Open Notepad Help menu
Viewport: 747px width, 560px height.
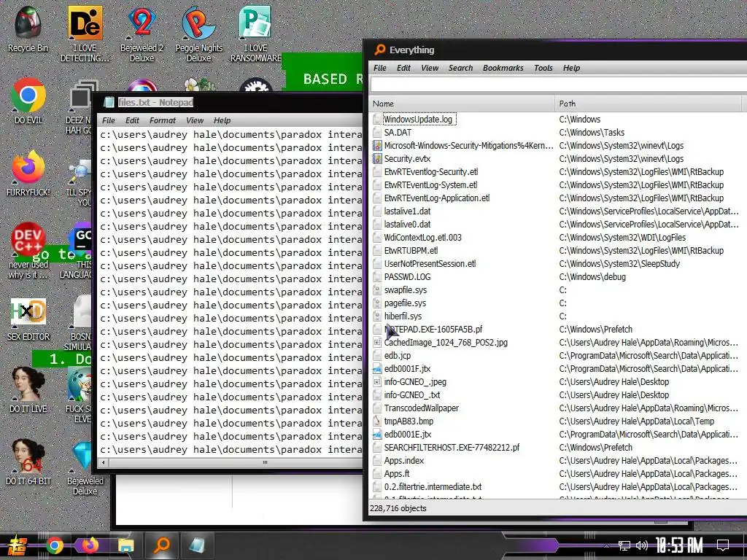tap(222, 120)
